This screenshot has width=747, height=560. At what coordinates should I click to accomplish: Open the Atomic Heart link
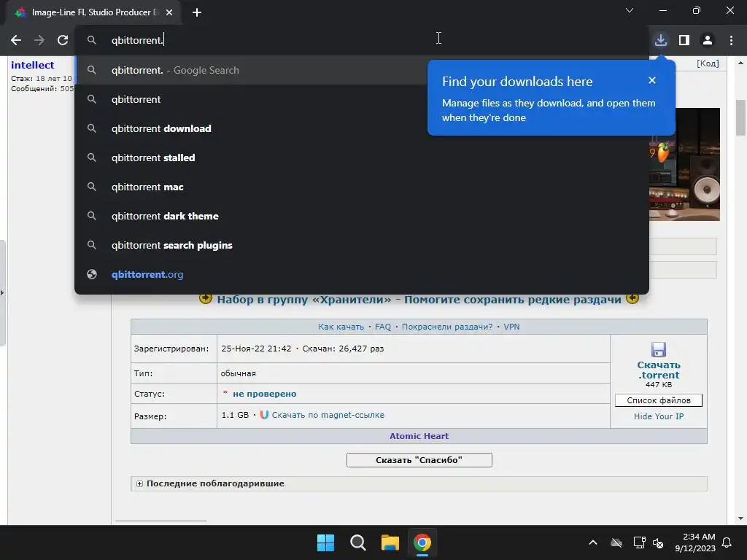pyautogui.click(x=419, y=436)
